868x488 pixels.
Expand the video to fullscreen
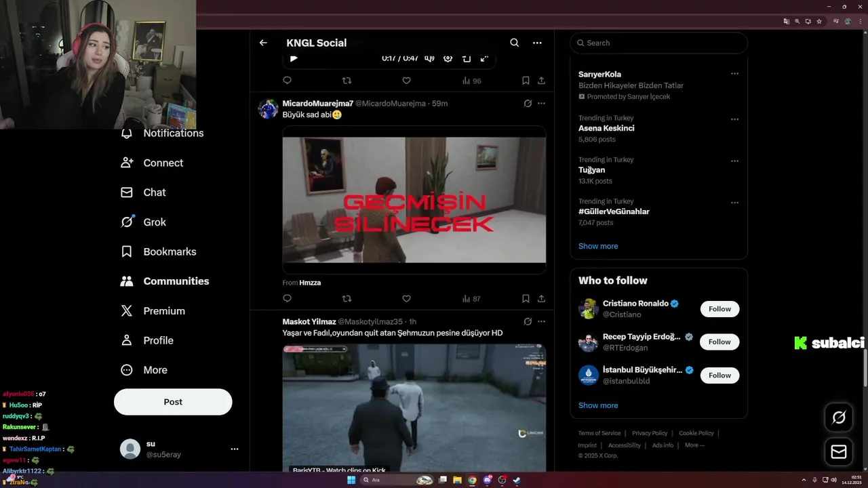pyautogui.click(x=485, y=58)
